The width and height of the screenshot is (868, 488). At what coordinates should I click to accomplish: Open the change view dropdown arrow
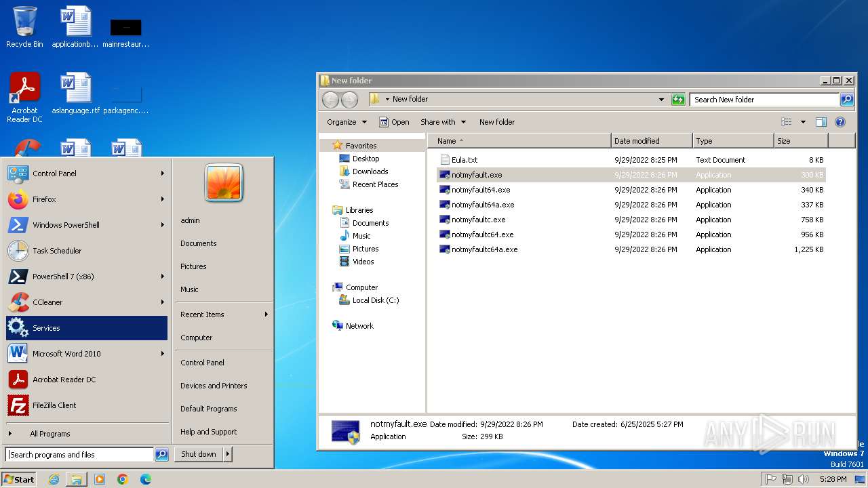click(x=803, y=122)
